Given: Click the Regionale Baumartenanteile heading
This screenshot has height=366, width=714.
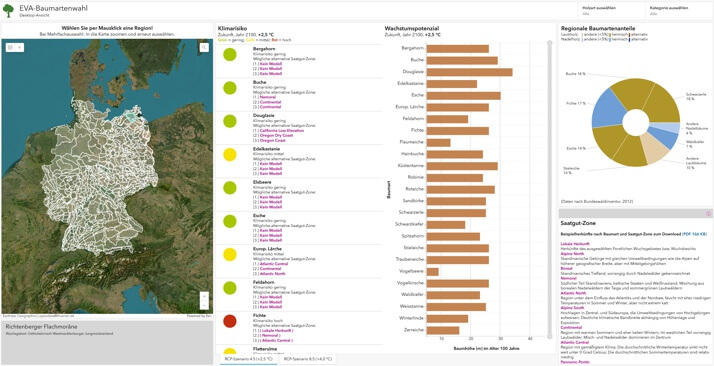Looking at the screenshot, I should tap(598, 28).
